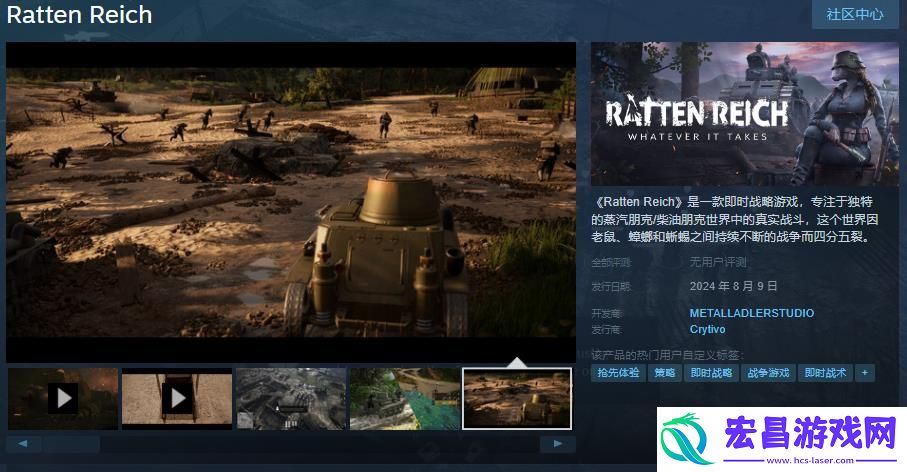
Task: Click the thumbnail strip scrollbar handle
Action: [72, 444]
